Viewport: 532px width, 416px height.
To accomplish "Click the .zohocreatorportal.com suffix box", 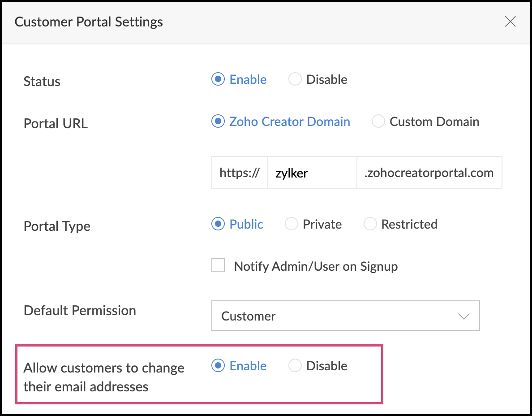I will click(x=429, y=173).
